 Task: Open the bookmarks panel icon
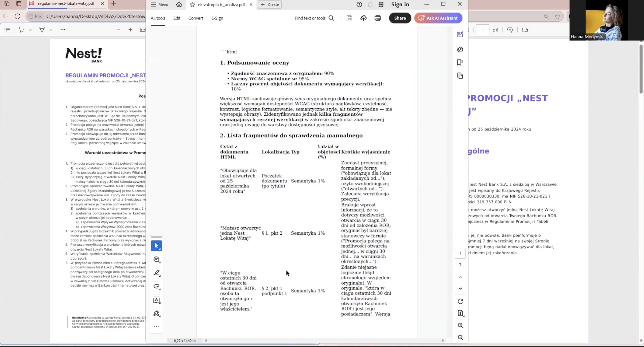click(x=460, y=62)
